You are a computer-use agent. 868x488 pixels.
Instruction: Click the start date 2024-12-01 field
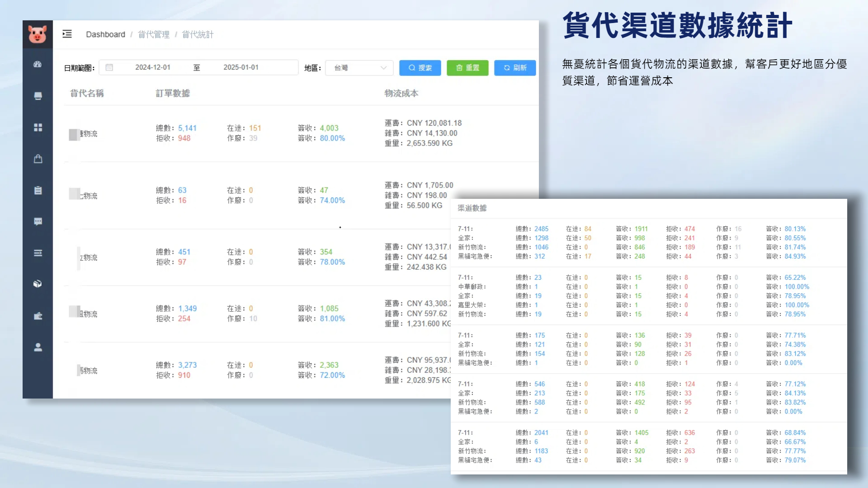153,67
